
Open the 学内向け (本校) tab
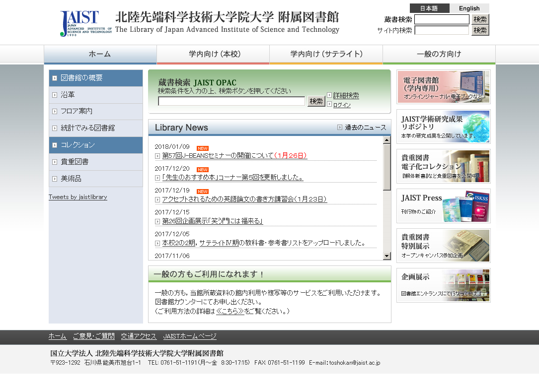(x=213, y=54)
